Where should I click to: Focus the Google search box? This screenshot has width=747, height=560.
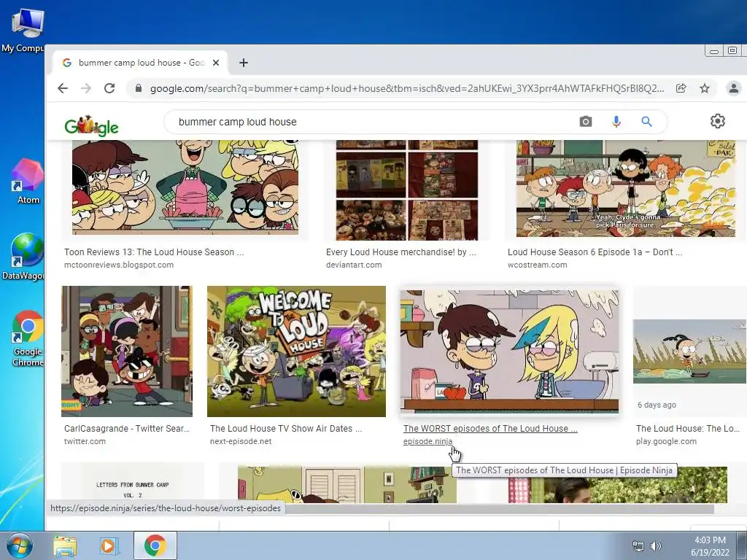pos(371,122)
